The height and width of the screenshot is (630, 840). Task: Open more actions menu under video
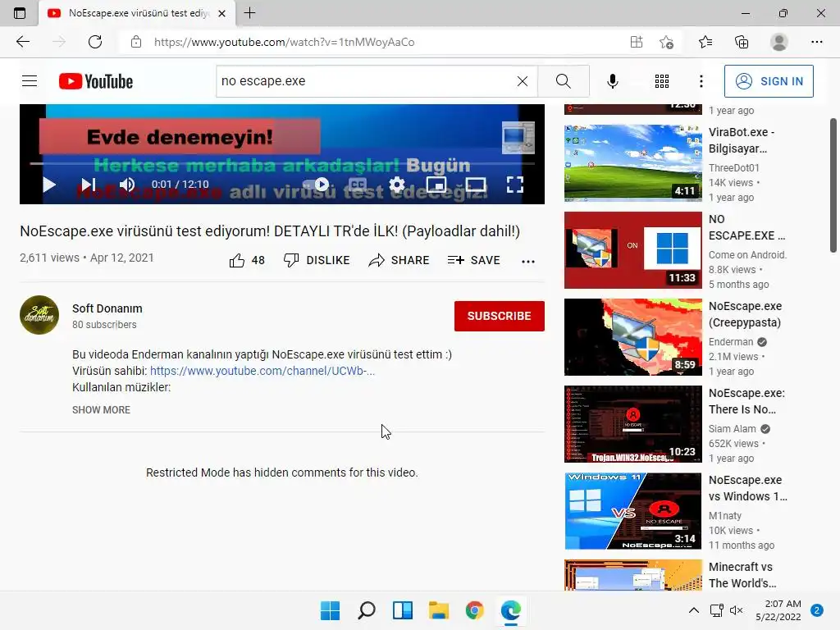pyautogui.click(x=527, y=262)
